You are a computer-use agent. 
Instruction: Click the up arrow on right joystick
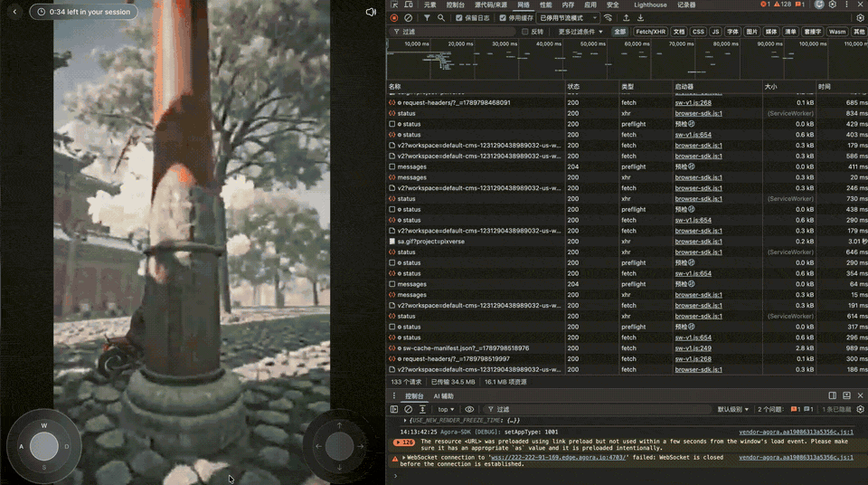tap(339, 425)
